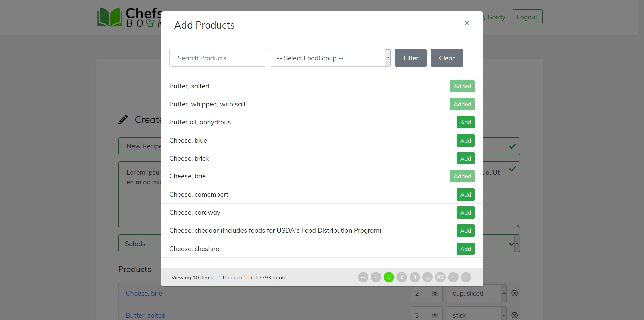Add Cheese, brick product
This screenshot has width=644, height=320.
466,159
